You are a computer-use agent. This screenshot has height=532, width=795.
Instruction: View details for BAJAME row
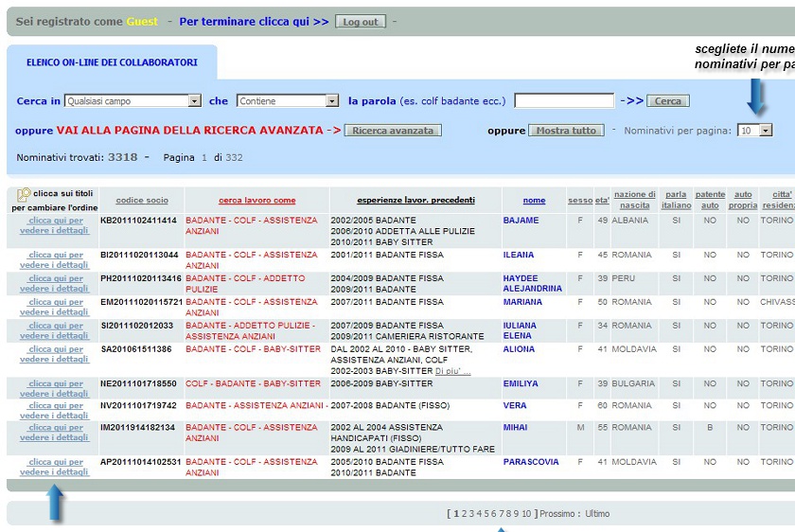(x=55, y=225)
